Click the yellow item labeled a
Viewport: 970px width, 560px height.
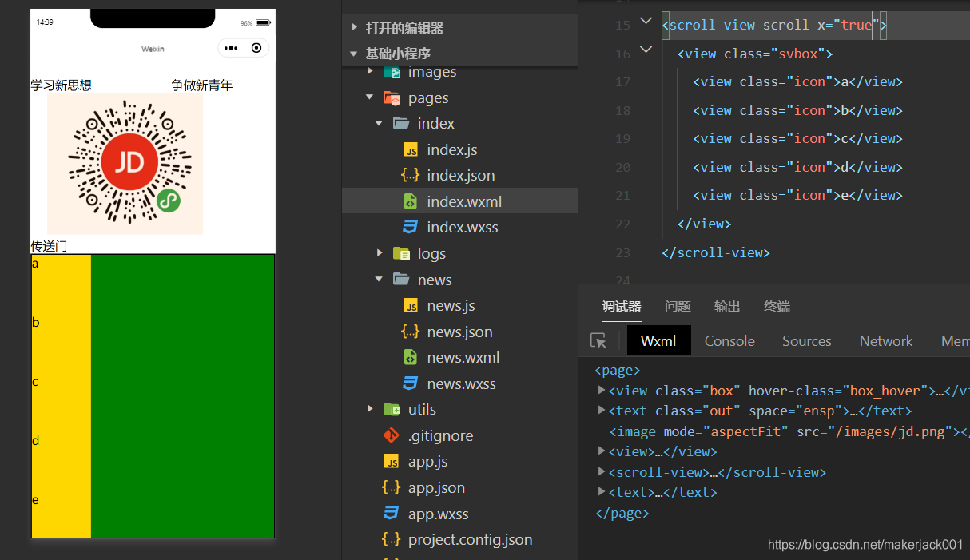(62, 284)
